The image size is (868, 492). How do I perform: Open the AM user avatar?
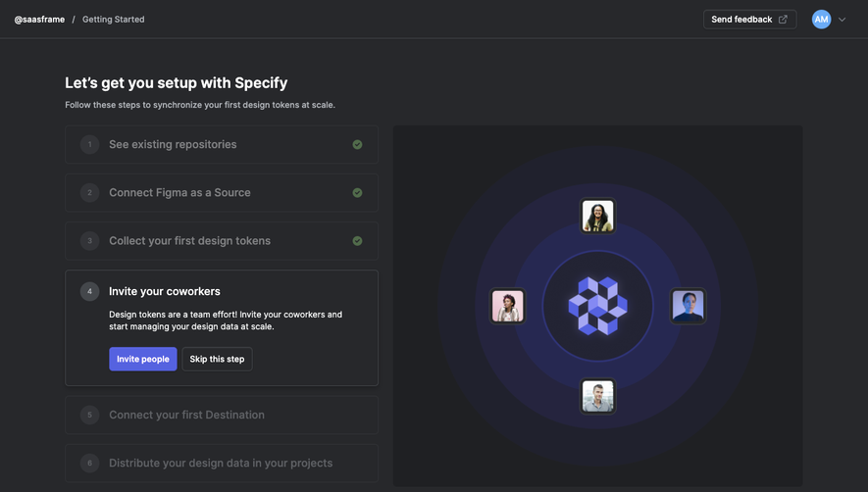[822, 20]
